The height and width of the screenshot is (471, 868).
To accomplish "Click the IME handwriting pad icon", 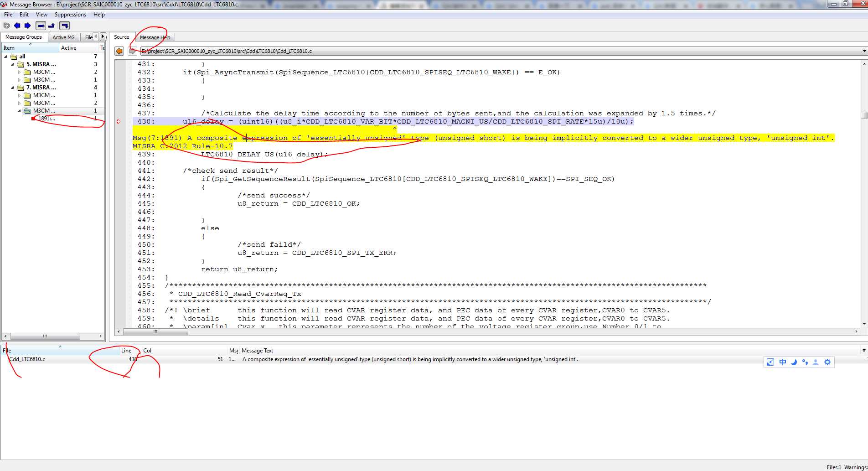I will point(770,362).
